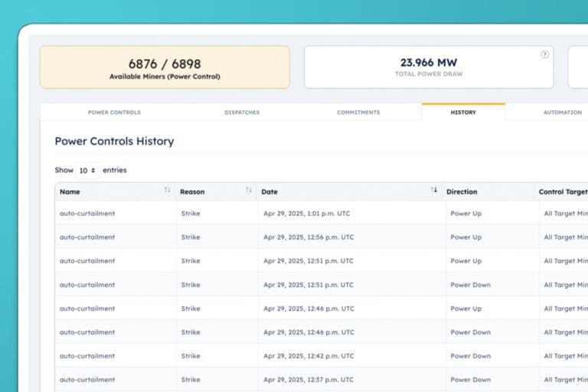Image resolution: width=588 pixels, height=392 pixels.
Task: Select the History tab
Action: coord(463,113)
